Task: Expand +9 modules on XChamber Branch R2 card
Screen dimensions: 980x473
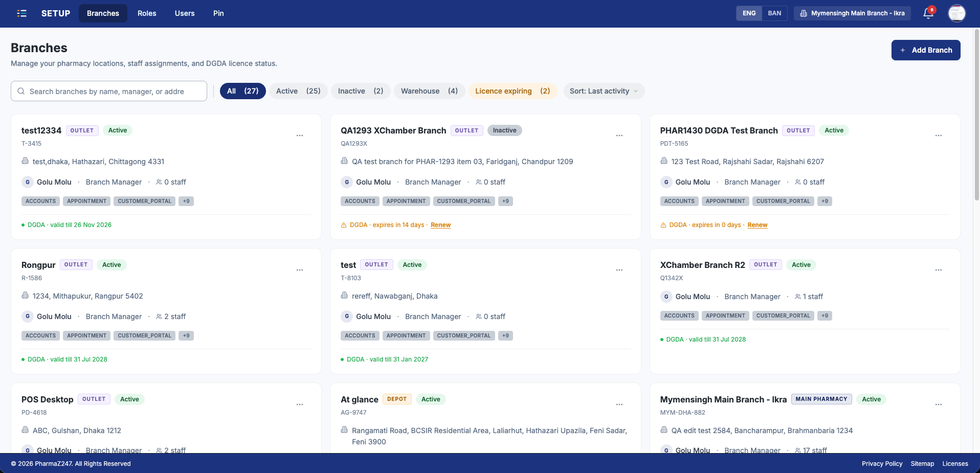Action: (825, 316)
